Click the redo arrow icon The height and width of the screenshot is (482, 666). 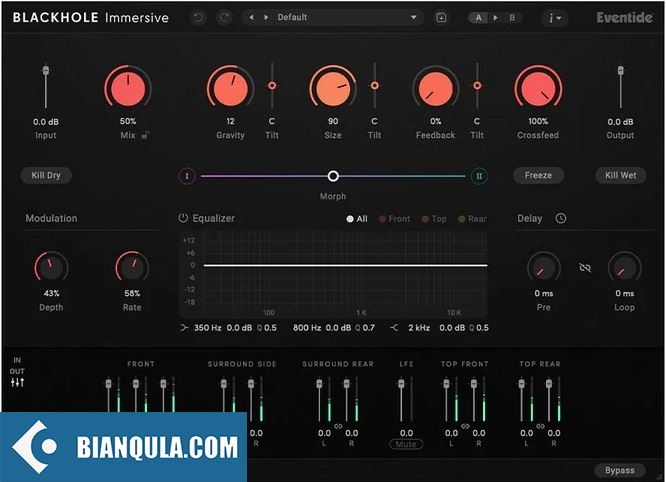[224, 17]
